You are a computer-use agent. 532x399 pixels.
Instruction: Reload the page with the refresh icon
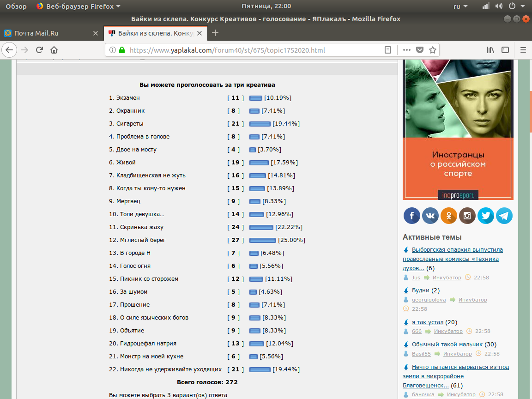[40, 50]
